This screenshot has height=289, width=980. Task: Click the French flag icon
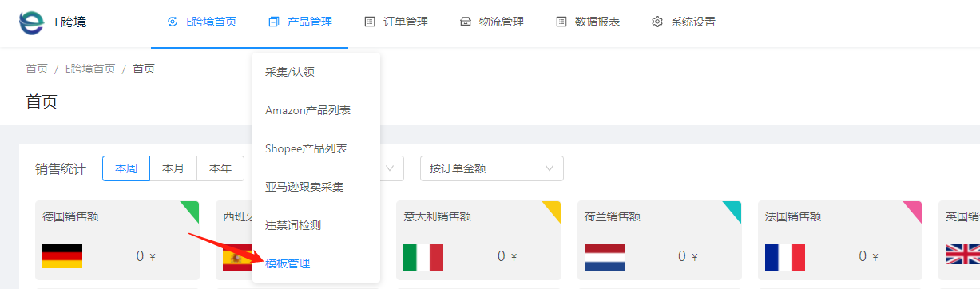(x=785, y=257)
